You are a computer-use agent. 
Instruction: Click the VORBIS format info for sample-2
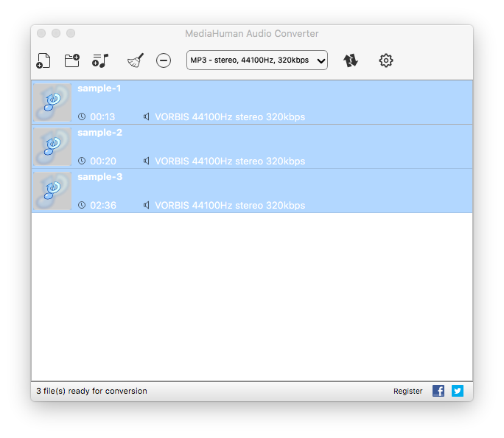tap(230, 161)
